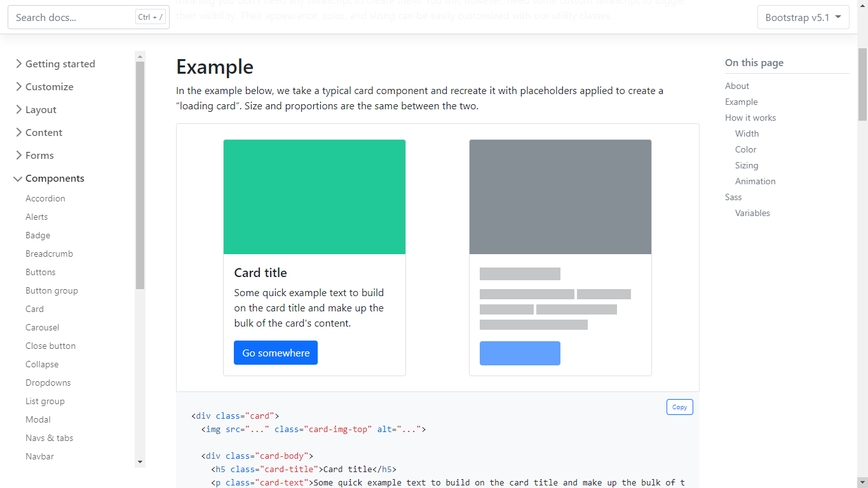Click the green card image

(315, 197)
